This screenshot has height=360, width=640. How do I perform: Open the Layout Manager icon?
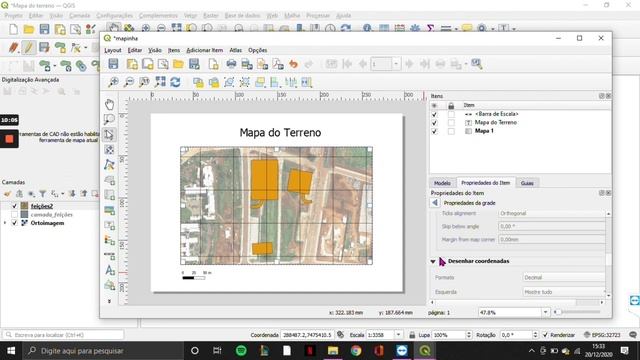(x=163, y=64)
